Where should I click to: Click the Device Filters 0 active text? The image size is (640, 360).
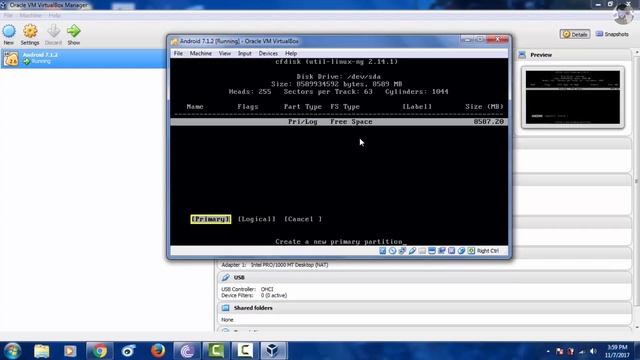coord(254,295)
